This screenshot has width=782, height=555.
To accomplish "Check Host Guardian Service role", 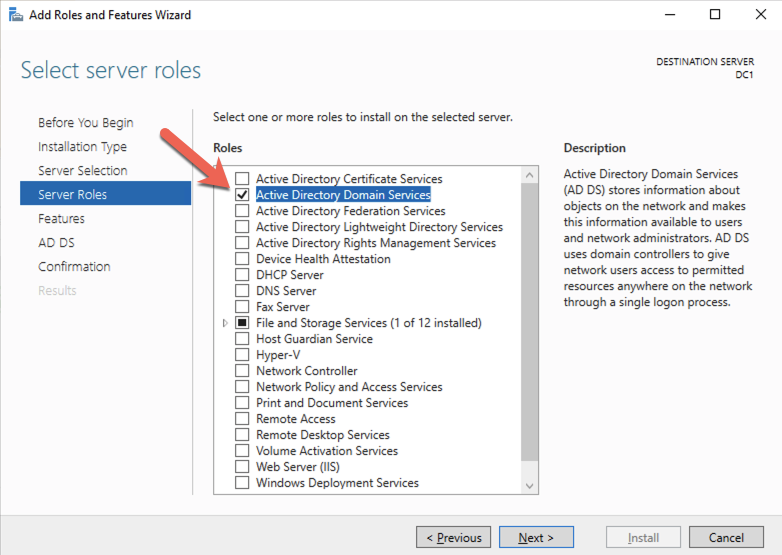I will (x=242, y=339).
